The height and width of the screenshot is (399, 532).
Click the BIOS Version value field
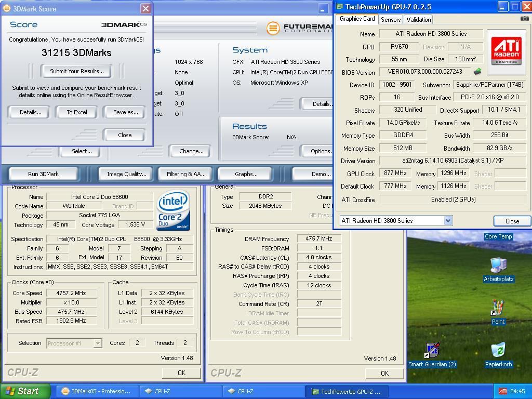coord(425,72)
